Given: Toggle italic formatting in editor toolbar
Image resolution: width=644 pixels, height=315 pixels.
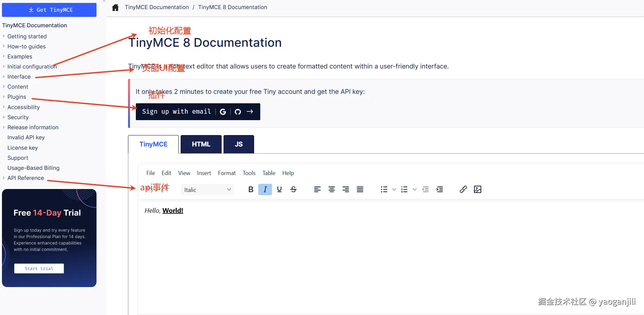Looking at the screenshot, I should click(265, 189).
